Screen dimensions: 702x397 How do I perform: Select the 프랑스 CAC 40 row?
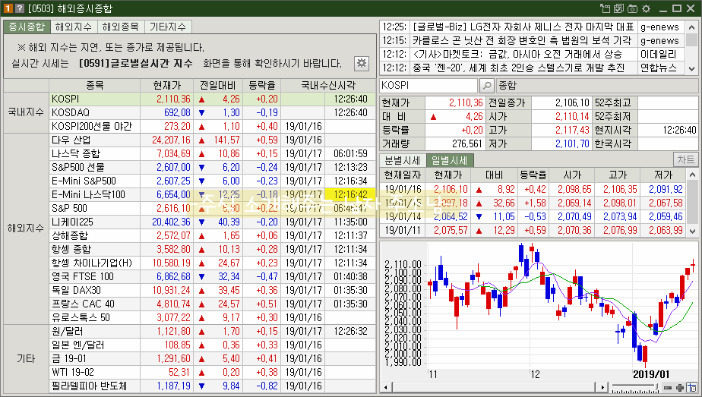(213, 303)
